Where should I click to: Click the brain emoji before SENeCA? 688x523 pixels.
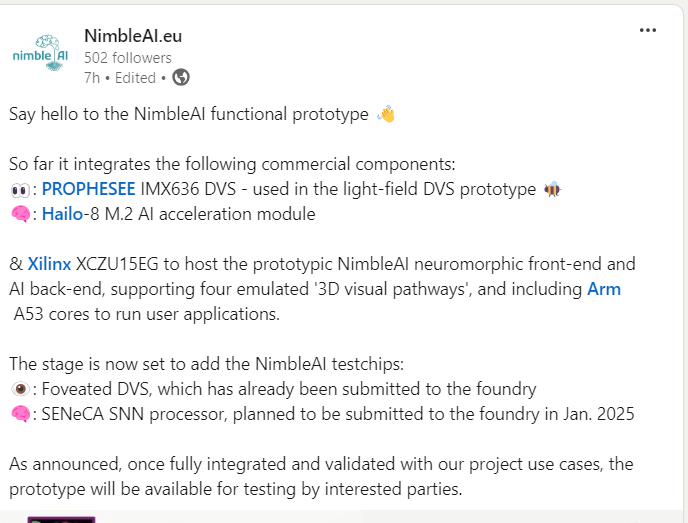[x=20, y=414]
